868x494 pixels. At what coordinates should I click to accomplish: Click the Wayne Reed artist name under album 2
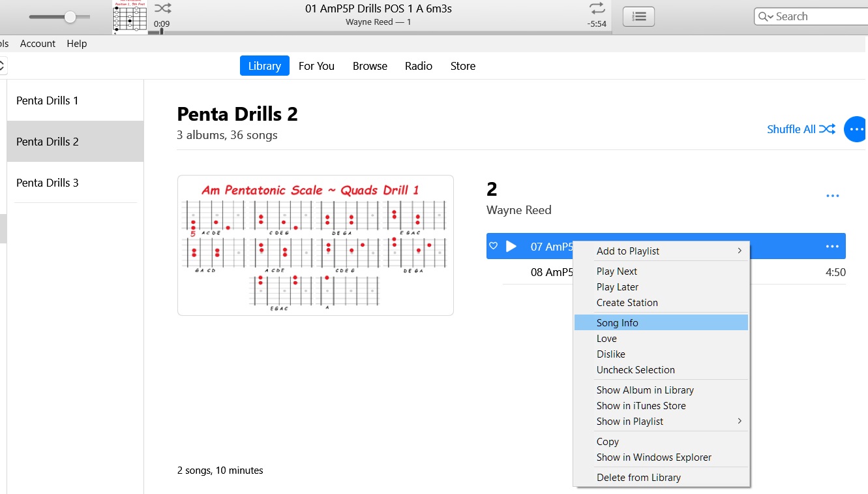tap(518, 209)
